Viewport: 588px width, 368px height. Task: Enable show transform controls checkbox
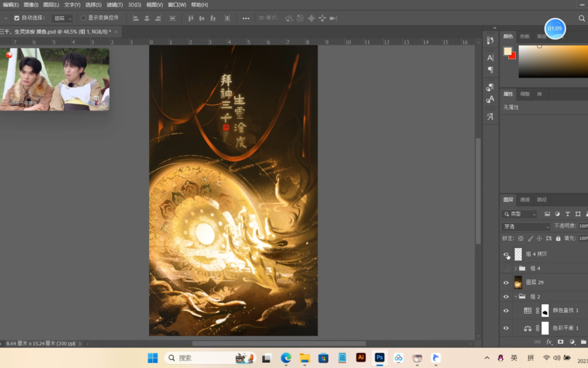point(83,18)
